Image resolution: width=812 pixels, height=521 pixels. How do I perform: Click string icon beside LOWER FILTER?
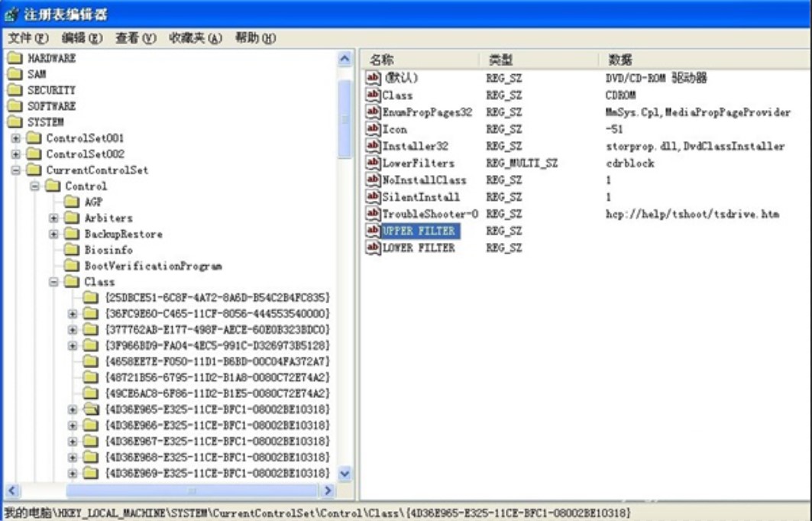(373, 248)
